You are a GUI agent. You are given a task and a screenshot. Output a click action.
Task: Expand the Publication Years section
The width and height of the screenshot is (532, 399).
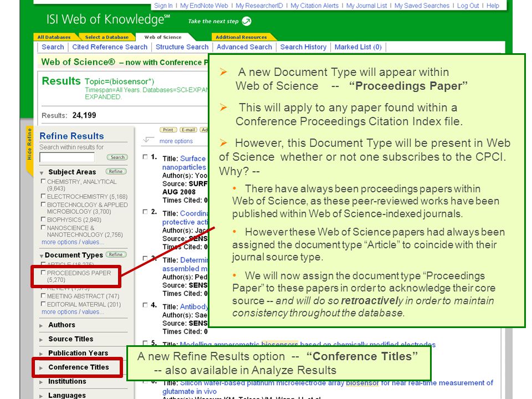coord(41,354)
